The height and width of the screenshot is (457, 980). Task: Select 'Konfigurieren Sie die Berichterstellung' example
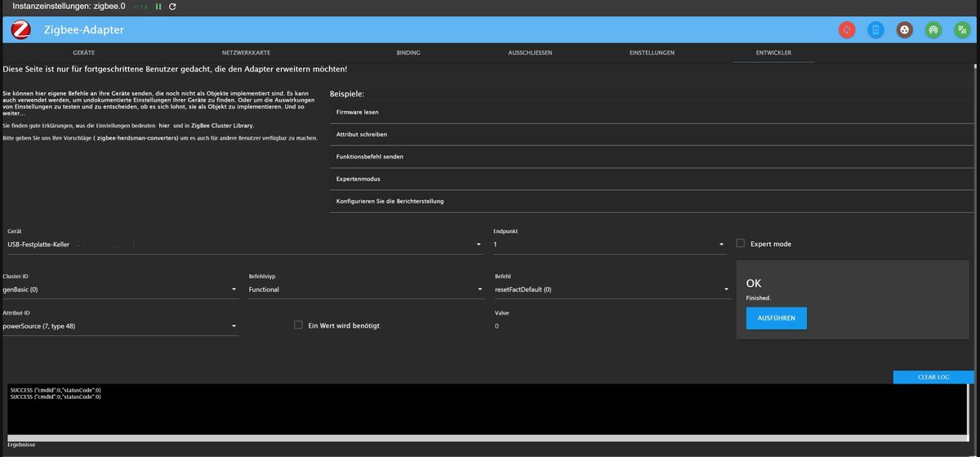click(651, 201)
